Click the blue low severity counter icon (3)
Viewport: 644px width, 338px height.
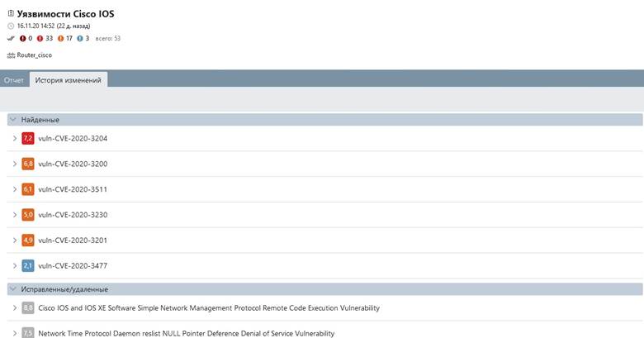pyautogui.click(x=80, y=38)
